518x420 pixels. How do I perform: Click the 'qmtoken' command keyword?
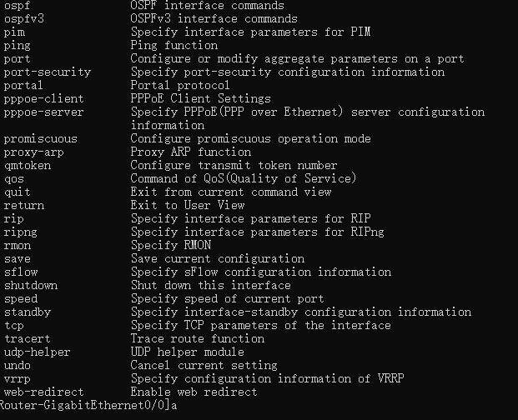click(27, 166)
